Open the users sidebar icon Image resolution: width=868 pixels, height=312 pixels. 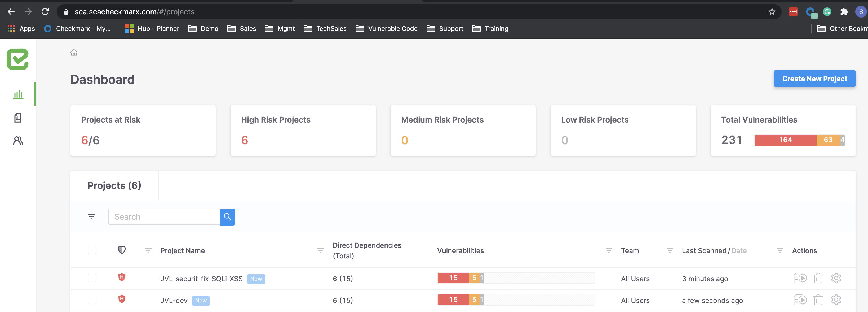(18, 141)
